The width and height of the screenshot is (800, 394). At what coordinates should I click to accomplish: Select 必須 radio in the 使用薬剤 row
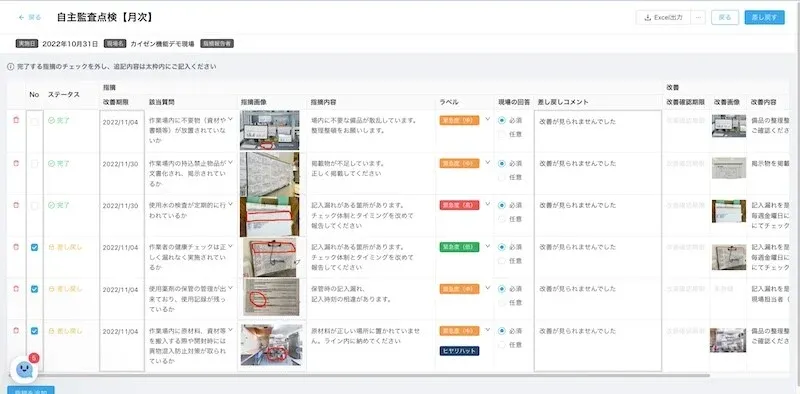(502, 289)
